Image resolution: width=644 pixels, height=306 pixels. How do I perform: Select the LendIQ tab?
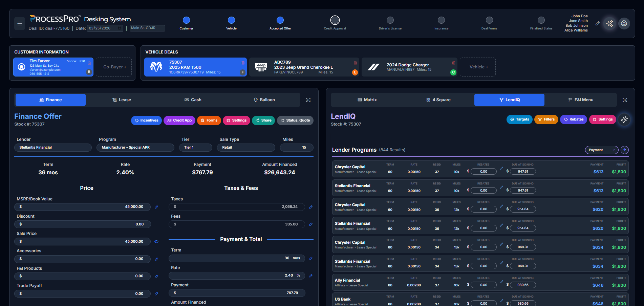509,100
